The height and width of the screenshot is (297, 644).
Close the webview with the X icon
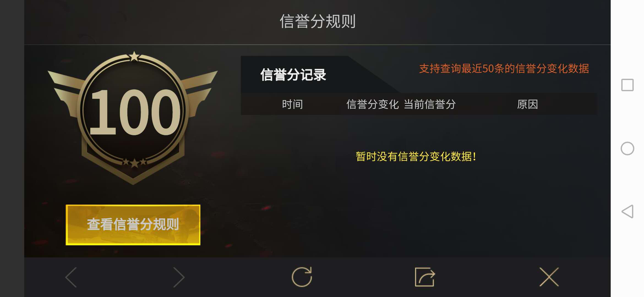point(549,277)
